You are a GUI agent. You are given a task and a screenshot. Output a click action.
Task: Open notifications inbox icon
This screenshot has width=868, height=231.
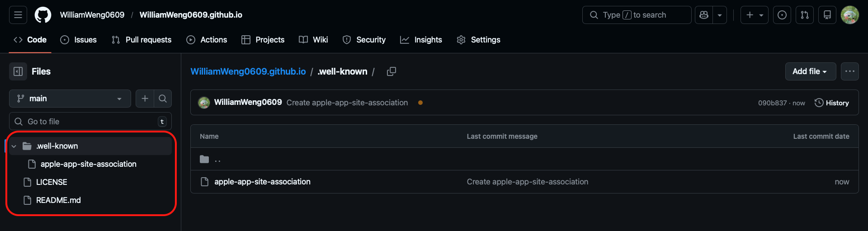coord(827,15)
